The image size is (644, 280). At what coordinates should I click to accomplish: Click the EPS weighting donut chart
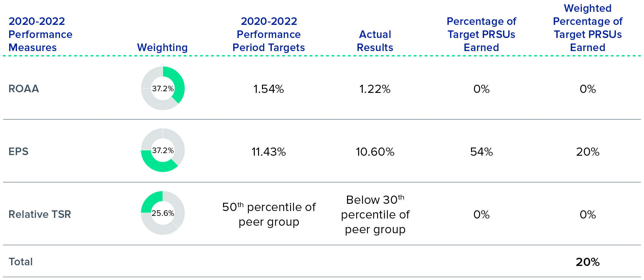(163, 150)
